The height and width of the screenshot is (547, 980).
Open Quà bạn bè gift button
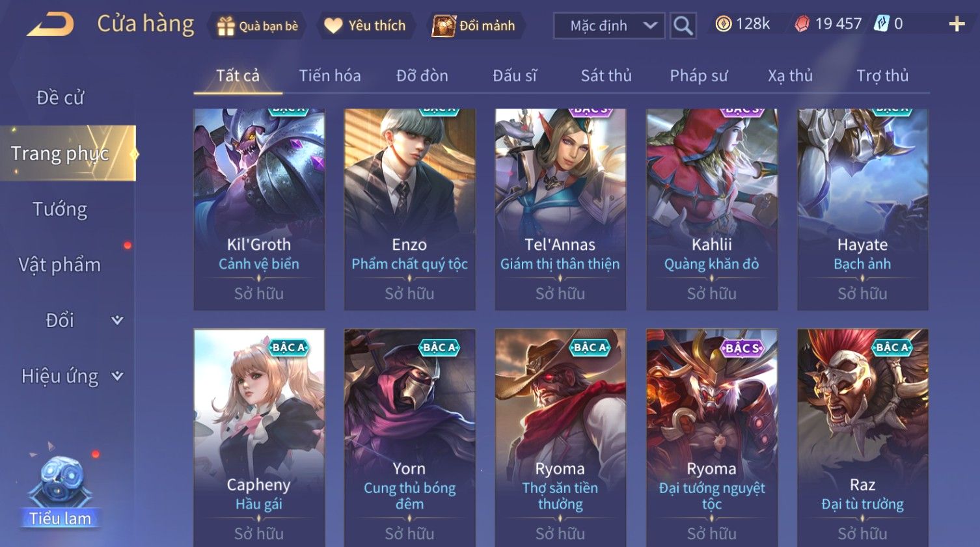(x=257, y=26)
